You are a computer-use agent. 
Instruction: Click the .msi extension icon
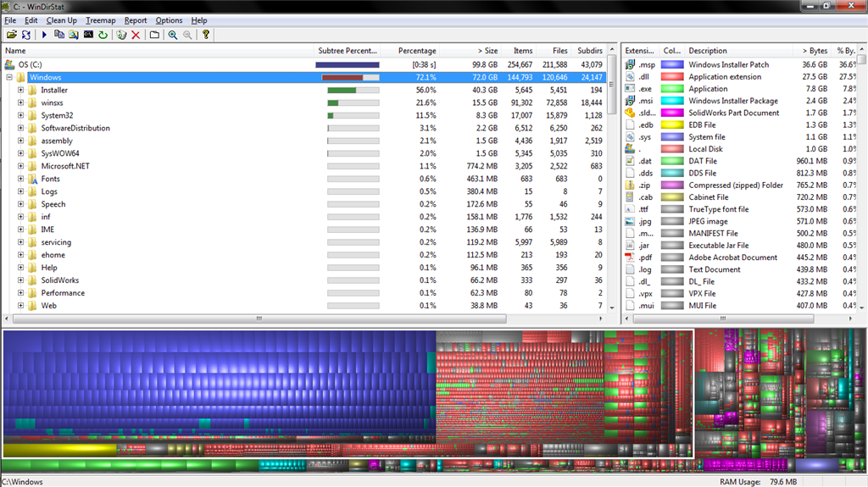pos(630,101)
